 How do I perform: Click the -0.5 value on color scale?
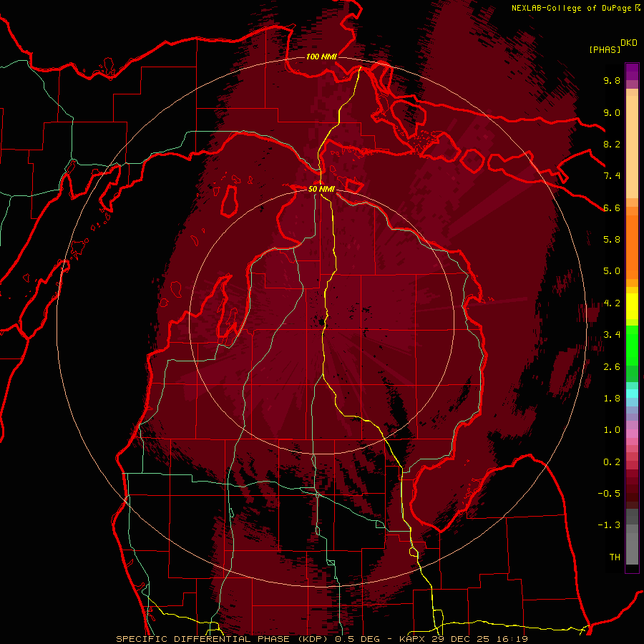pos(609,493)
